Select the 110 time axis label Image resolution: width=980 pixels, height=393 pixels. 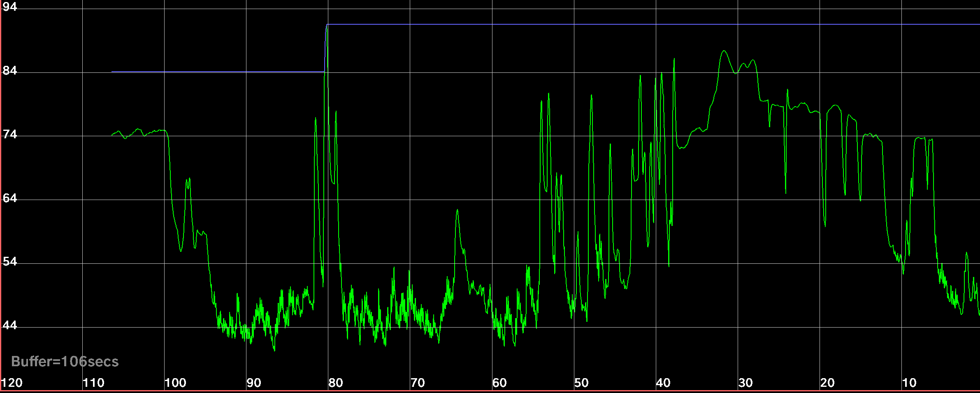coord(94,383)
